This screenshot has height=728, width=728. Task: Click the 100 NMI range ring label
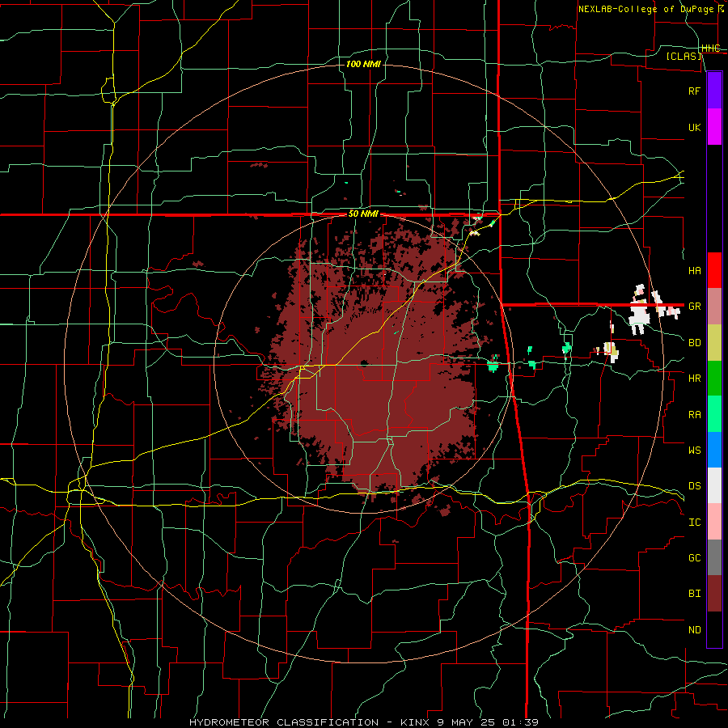pos(363,64)
